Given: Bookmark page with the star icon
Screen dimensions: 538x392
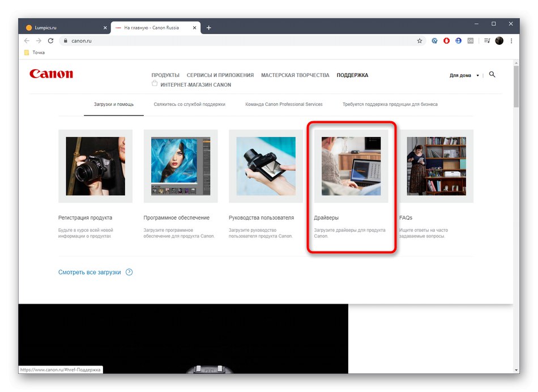Looking at the screenshot, I should point(420,41).
